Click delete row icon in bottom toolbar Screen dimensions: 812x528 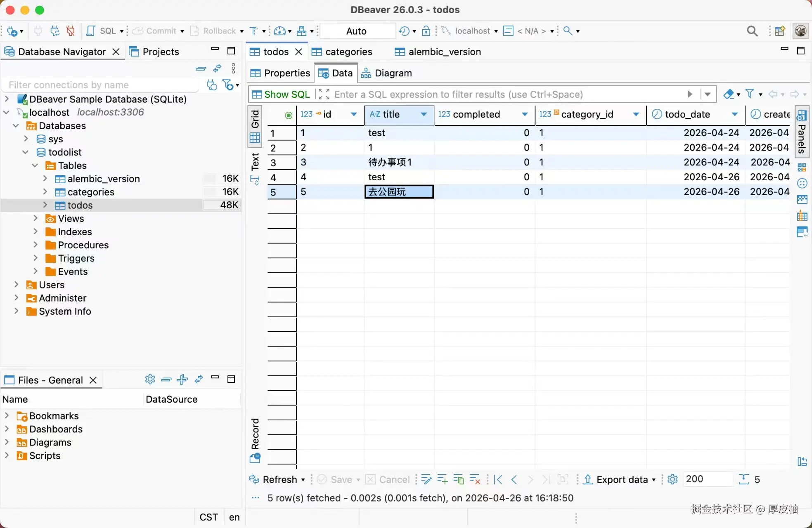[x=475, y=479]
